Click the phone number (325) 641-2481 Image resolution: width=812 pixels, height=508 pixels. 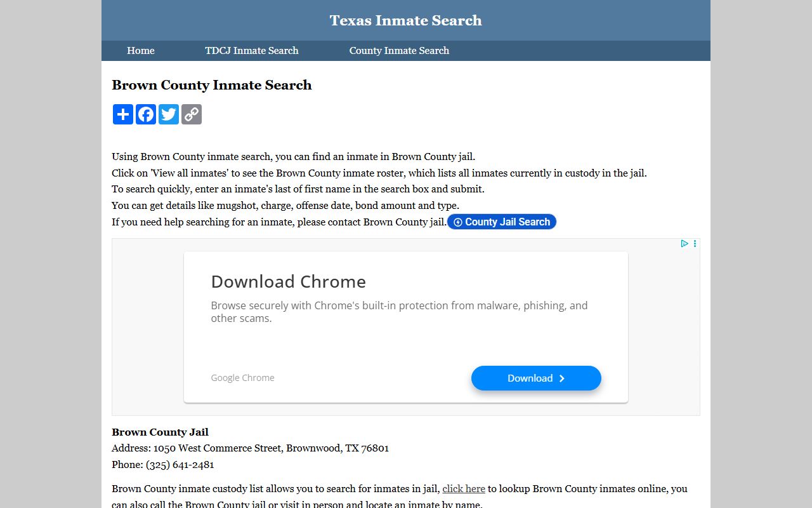pos(180,465)
